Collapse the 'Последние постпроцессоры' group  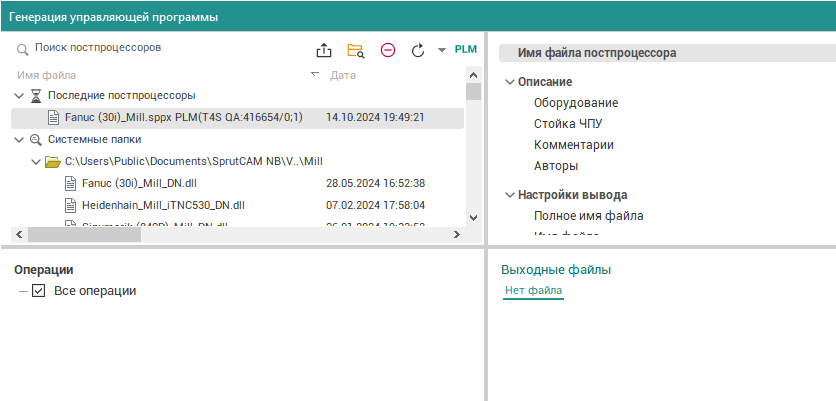(x=19, y=96)
